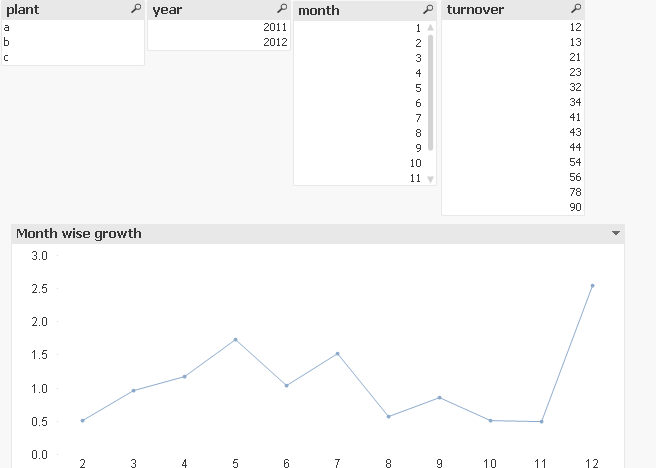Click the chart data point for month 2
This screenshot has width=656, height=468.
pos(82,420)
